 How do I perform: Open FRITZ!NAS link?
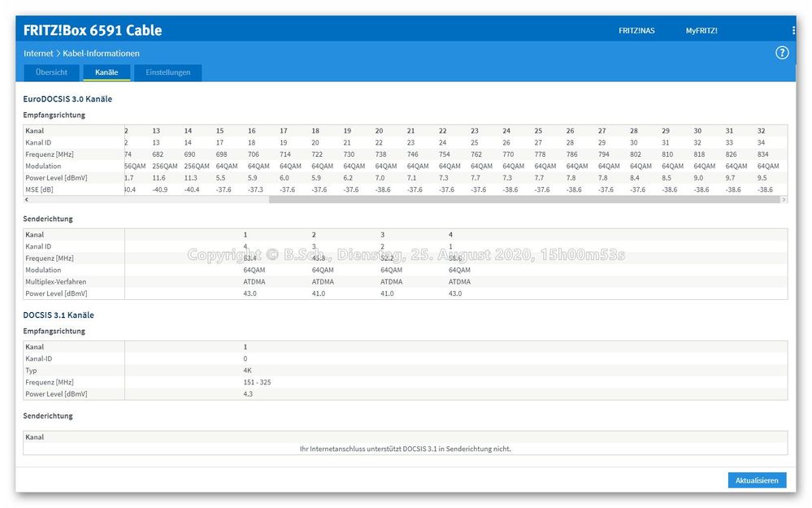[636, 31]
